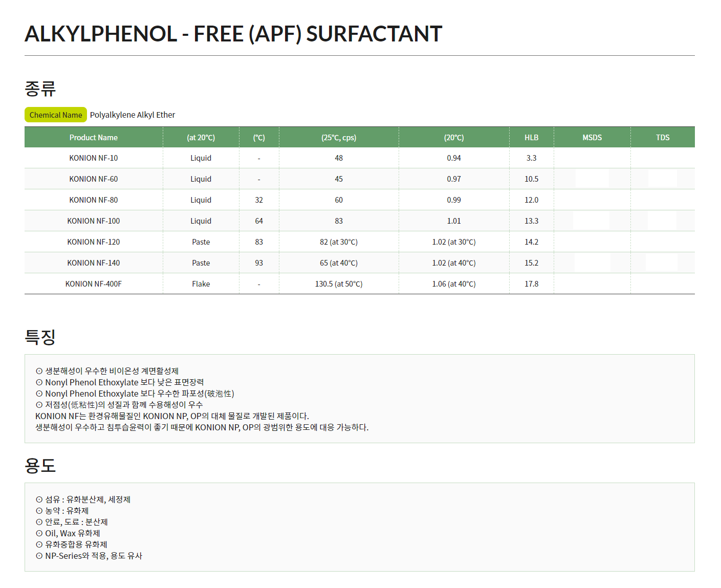Click the '용도' section heading
Viewport: 721px width, 588px height.
(40, 465)
